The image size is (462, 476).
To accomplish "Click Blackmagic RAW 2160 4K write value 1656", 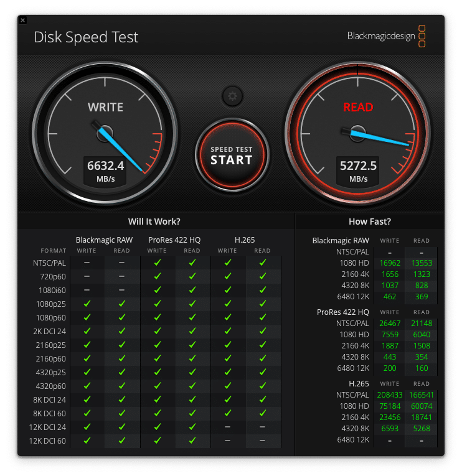I will point(390,274).
